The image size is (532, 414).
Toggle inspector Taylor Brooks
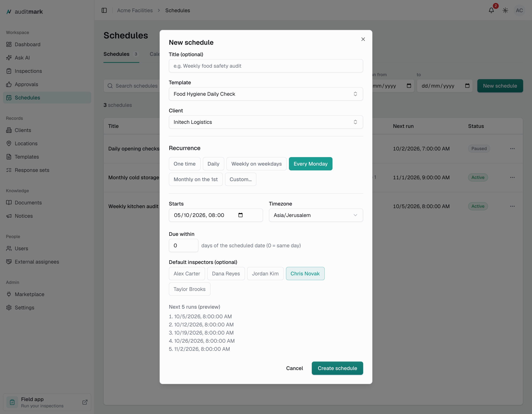pos(190,289)
